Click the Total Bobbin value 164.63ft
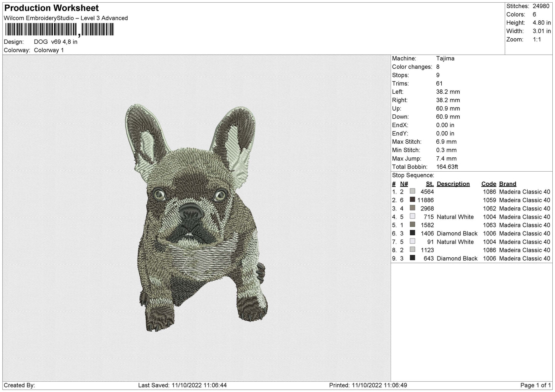The image size is (555, 392). click(x=447, y=167)
